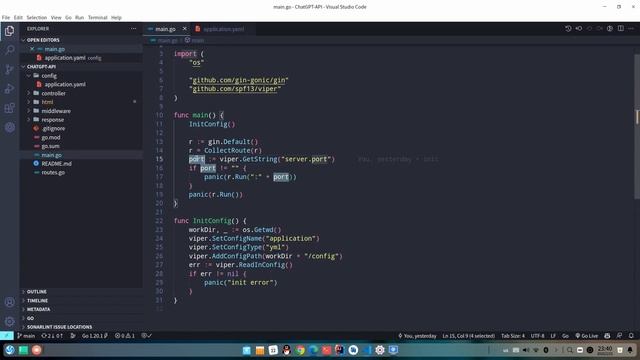Open the go.mod file
640x360 pixels.
pos(81,138)
